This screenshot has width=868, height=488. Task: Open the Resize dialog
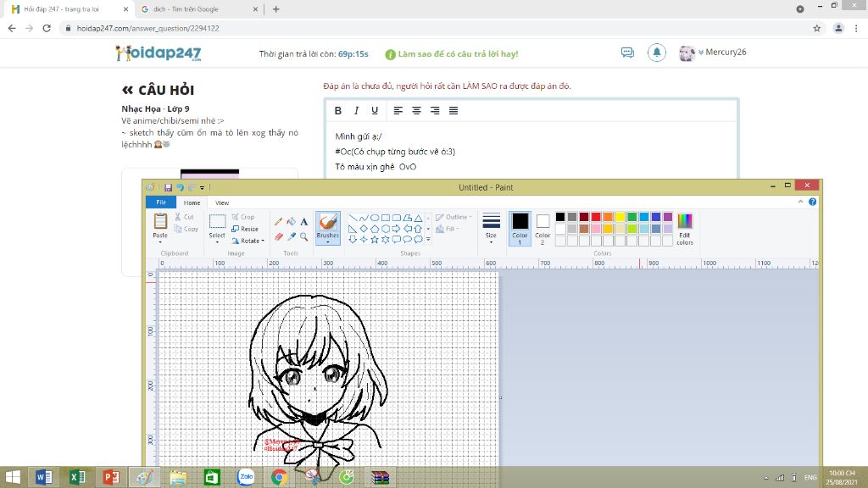click(245, 229)
